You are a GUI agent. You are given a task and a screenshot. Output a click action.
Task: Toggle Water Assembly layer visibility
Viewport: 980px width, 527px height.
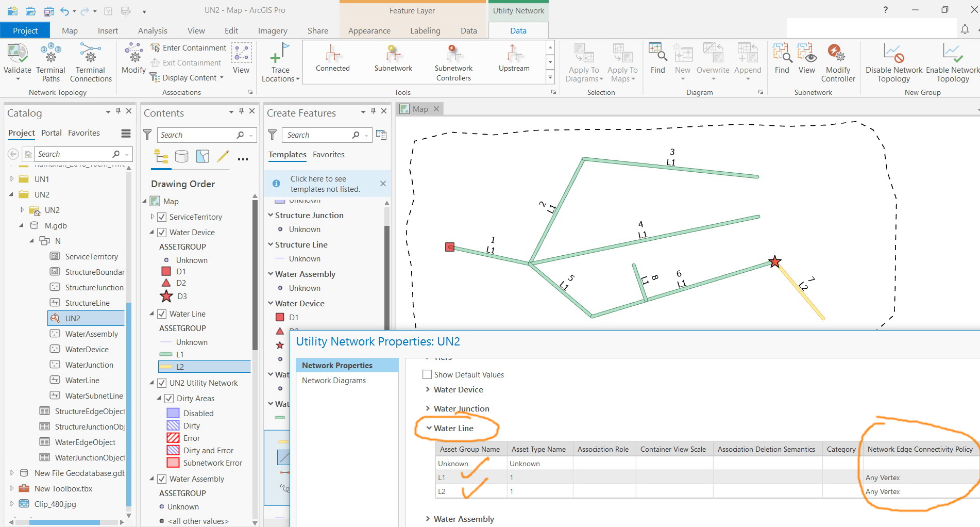(x=162, y=479)
